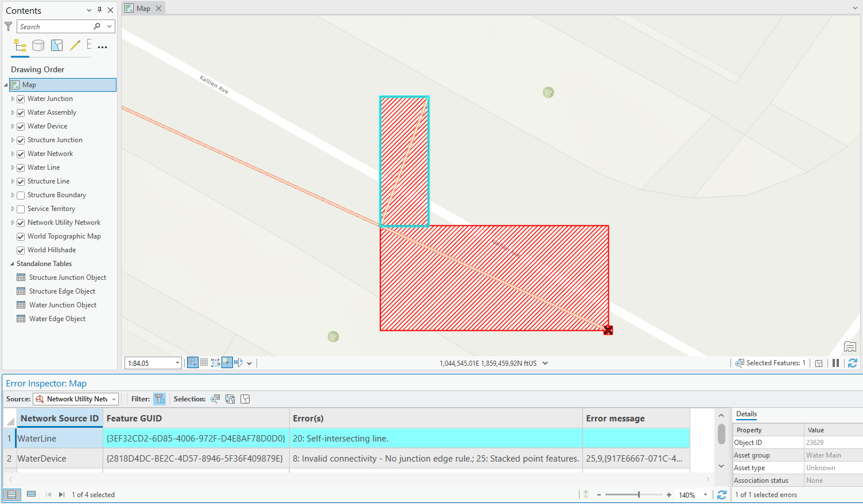Click the Contents search field

[55, 26]
